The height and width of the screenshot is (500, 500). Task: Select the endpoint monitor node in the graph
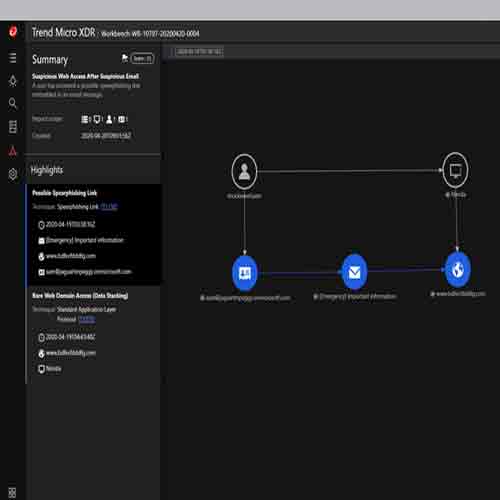tap(455, 170)
